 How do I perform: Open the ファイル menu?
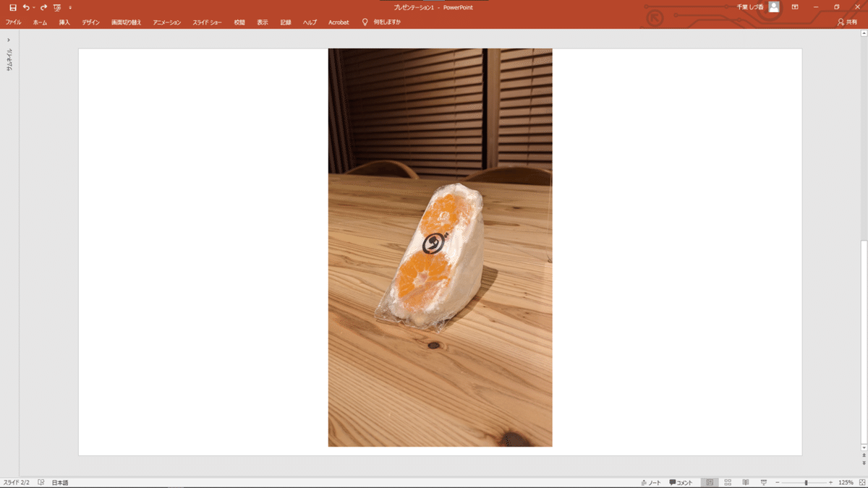[13, 22]
